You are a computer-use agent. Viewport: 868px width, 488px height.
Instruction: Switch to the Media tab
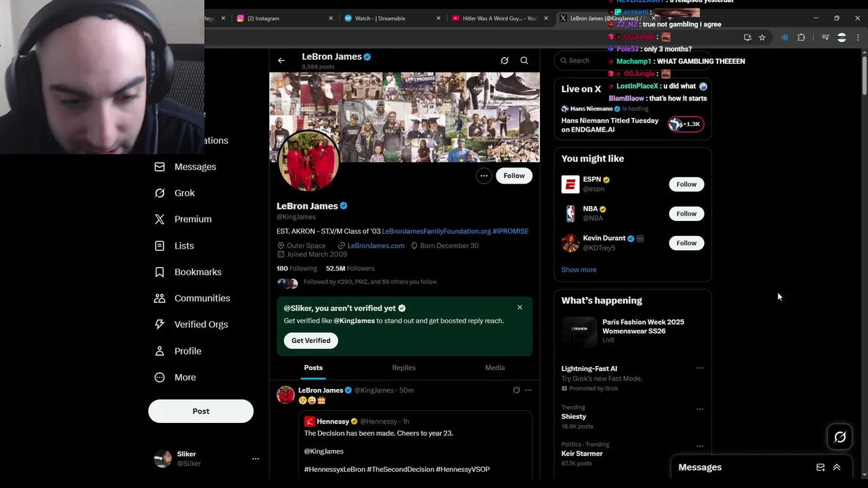click(x=495, y=368)
